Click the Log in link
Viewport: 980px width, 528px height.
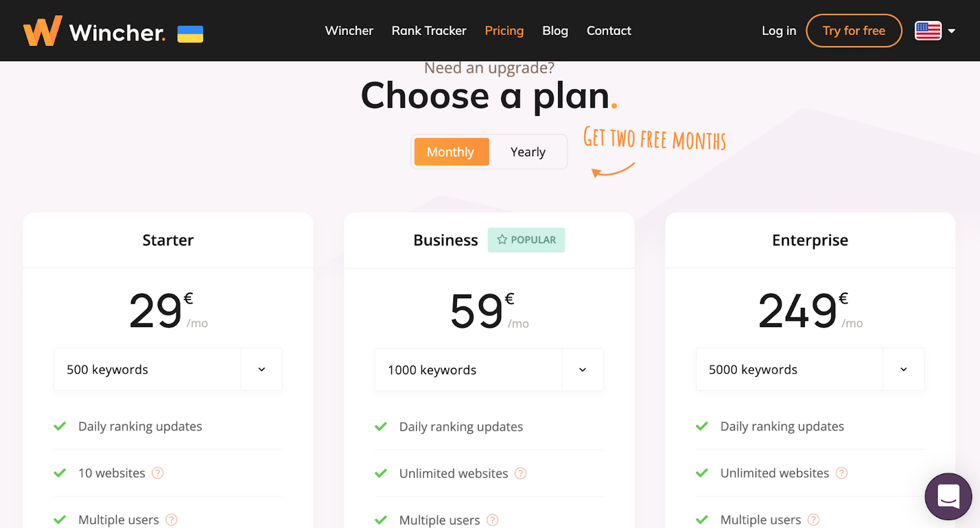(779, 31)
